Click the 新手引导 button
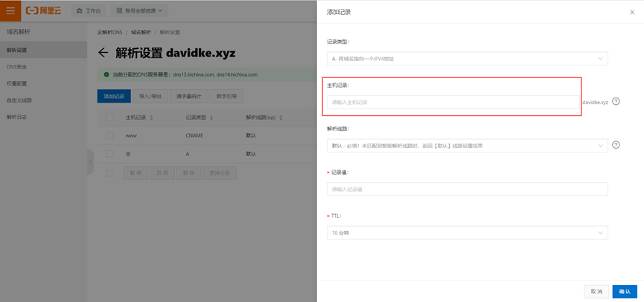Screen dimensions: 644x302 coord(227,97)
